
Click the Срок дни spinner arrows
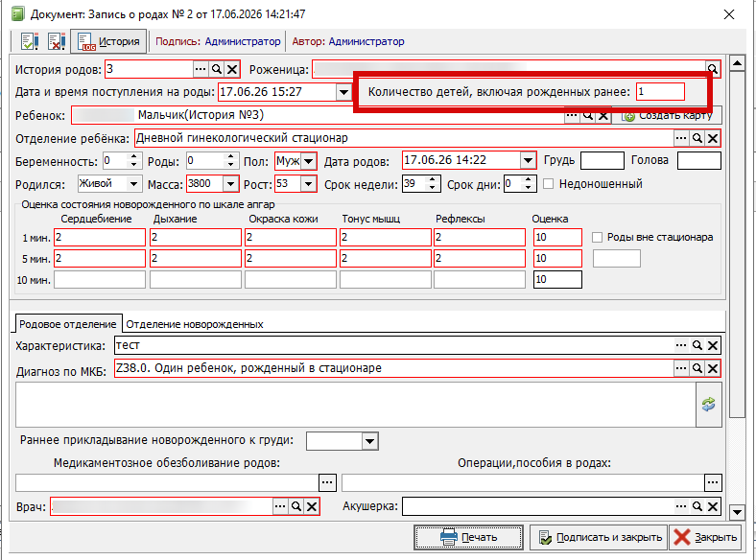tap(529, 184)
